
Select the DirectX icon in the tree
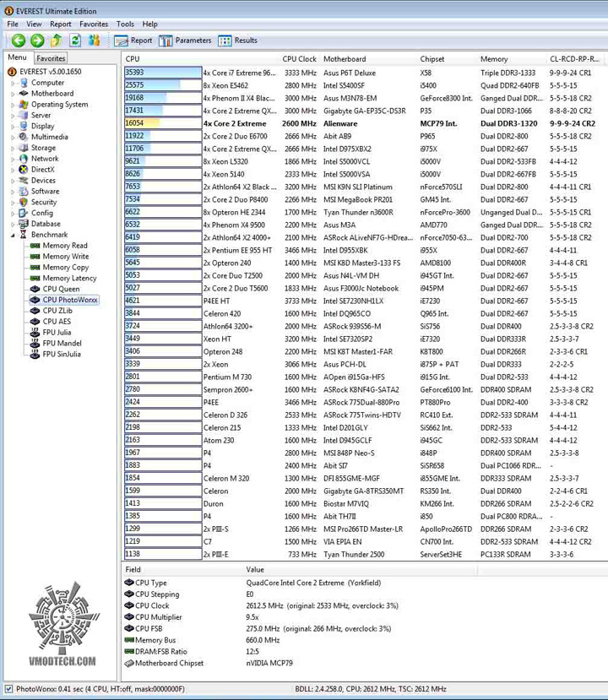[x=24, y=170]
